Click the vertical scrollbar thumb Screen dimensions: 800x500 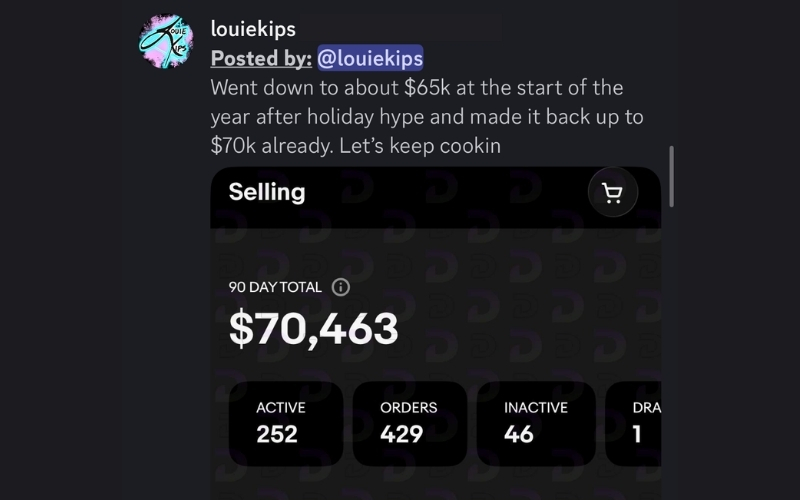671,177
